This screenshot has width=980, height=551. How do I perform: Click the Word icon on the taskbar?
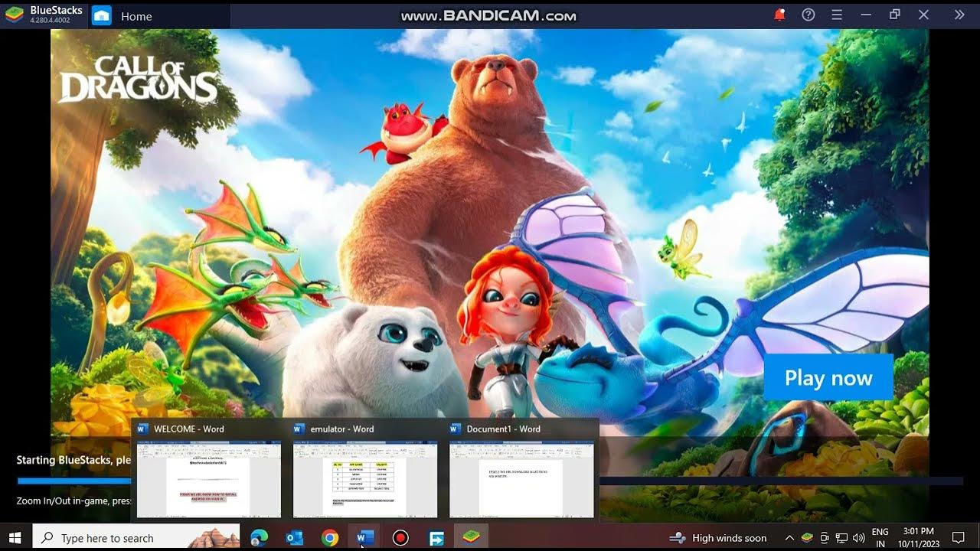[x=365, y=538]
